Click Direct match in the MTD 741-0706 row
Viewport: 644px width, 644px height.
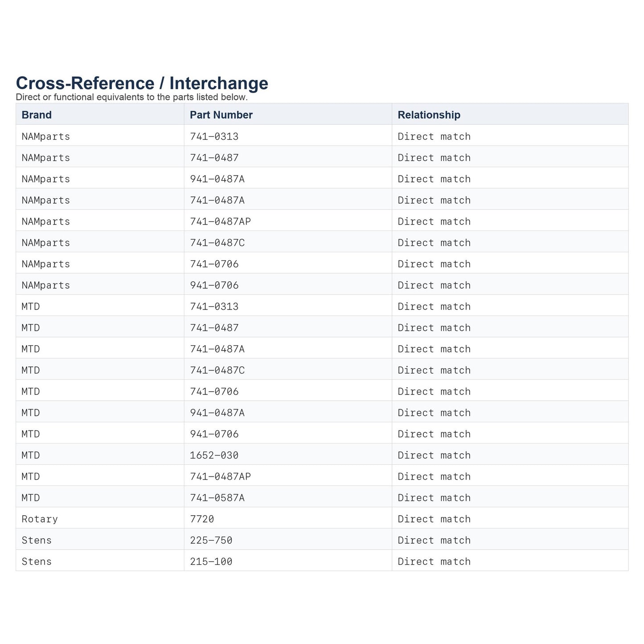click(434, 392)
